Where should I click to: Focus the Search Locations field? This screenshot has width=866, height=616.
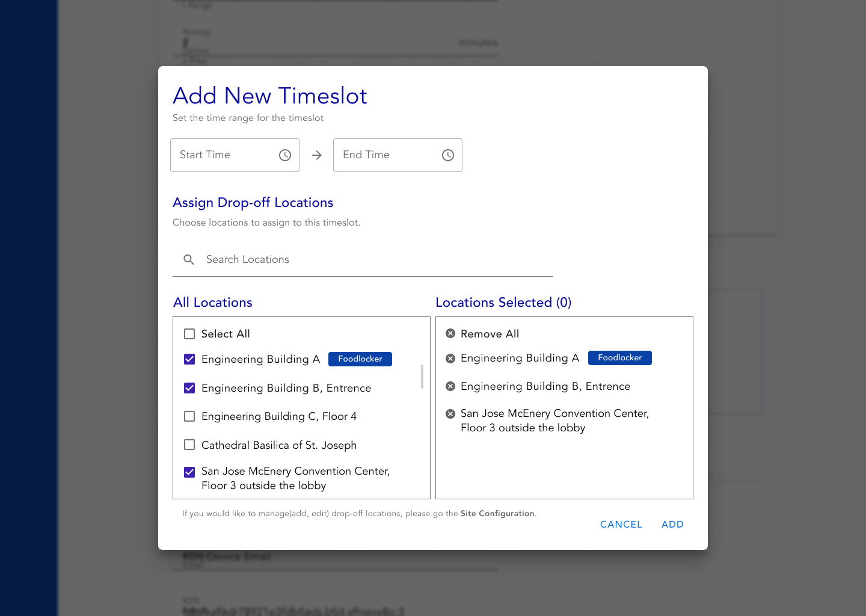click(363, 259)
